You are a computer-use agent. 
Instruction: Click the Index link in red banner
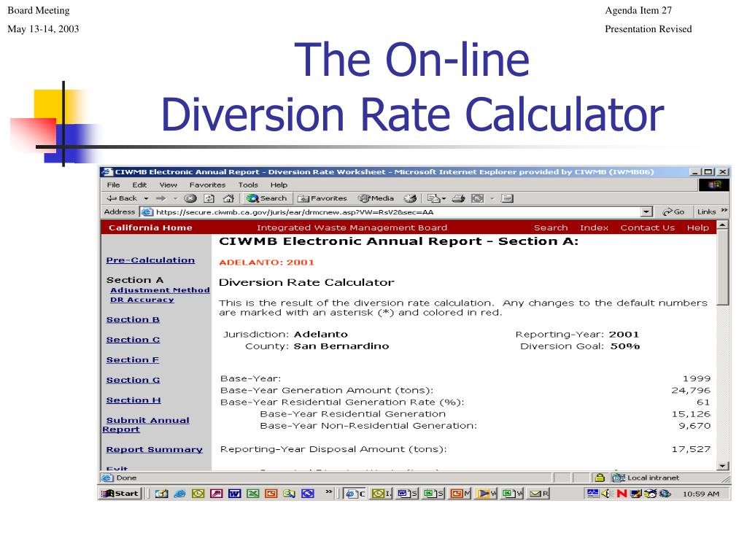point(594,227)
